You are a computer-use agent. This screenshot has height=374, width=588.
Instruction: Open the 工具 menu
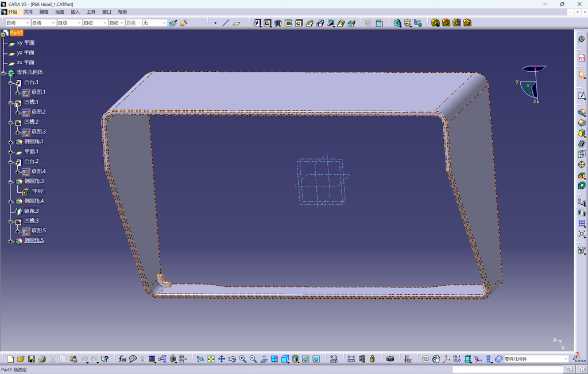(x=91, y=12)
